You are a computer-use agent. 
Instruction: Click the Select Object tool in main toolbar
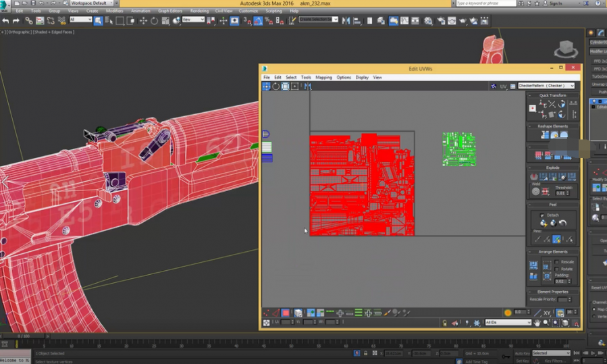click(99, 20)
